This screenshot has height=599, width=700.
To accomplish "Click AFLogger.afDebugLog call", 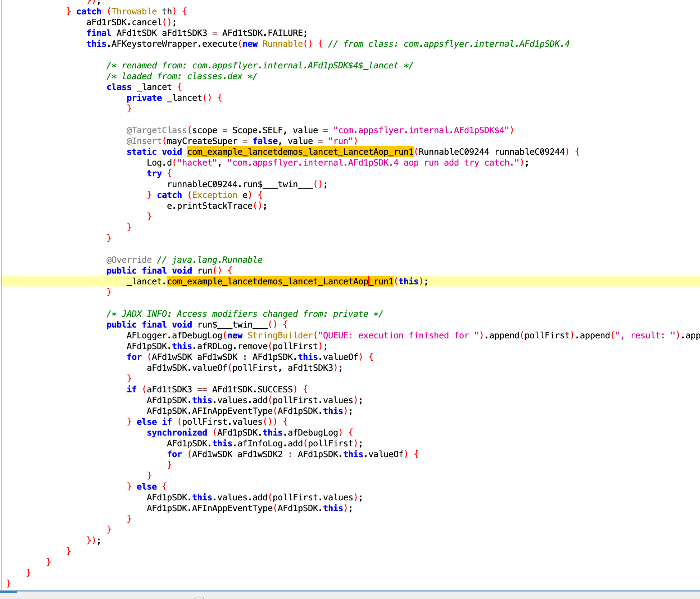I will pos(174,335).
